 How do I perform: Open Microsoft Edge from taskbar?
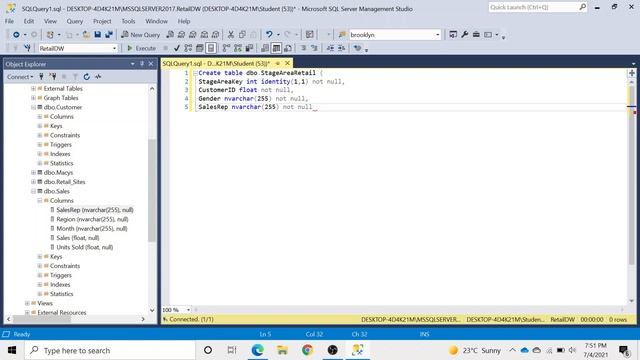point(258,350)
